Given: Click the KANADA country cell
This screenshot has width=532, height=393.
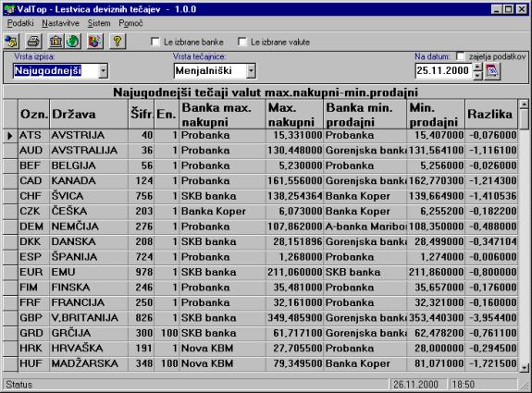Looking at the screenshot, I should coord(89,181).
